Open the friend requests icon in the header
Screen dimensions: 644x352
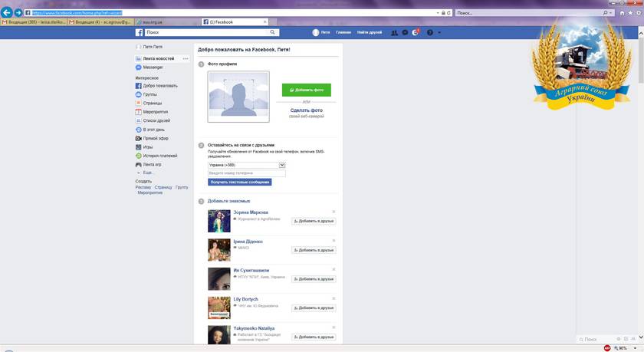394,32
